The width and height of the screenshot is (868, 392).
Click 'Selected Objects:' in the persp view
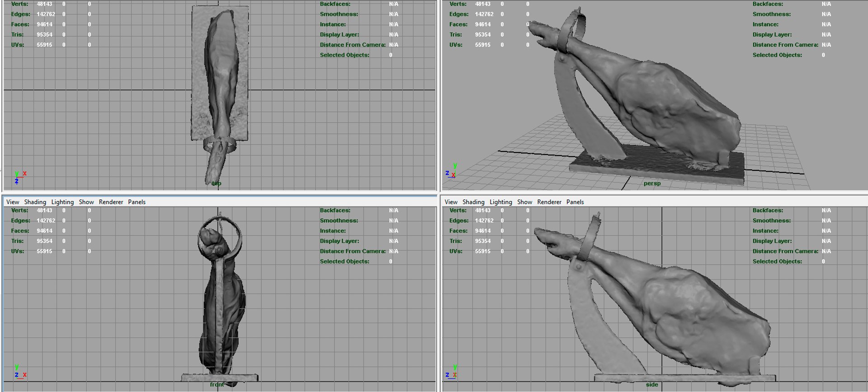coord(778,55)
